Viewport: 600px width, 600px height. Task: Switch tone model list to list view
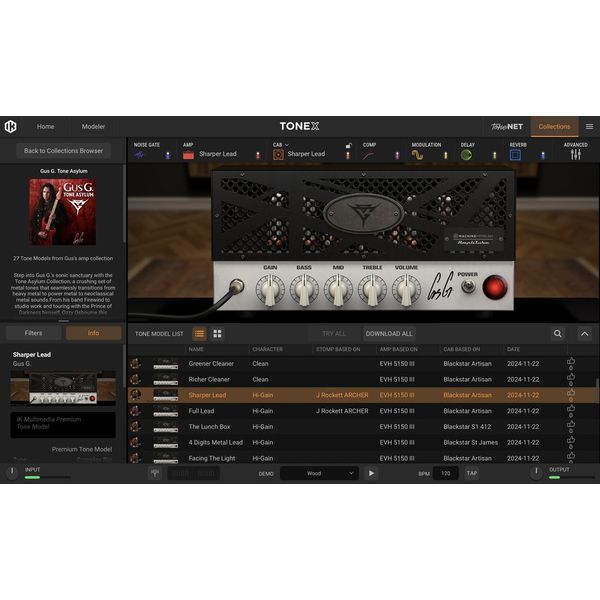point(199,334)
